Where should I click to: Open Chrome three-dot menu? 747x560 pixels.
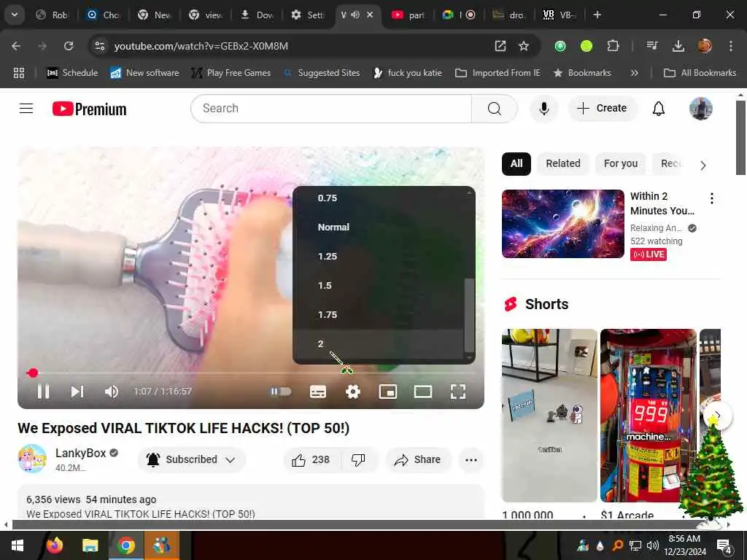tap(730, 46)
